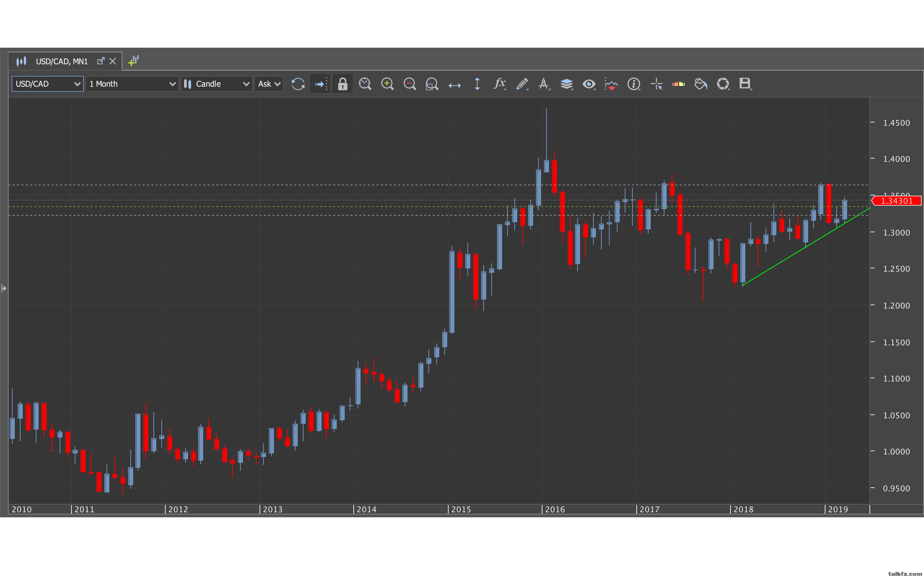Click the refresh chart icon
924x578 pixels.
click(x=298, y=84)
